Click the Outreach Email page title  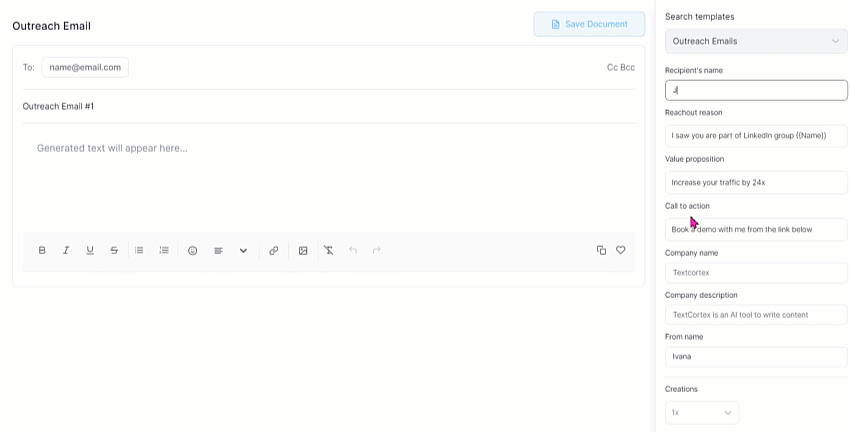pyautogui.click(x=51, y=26)
